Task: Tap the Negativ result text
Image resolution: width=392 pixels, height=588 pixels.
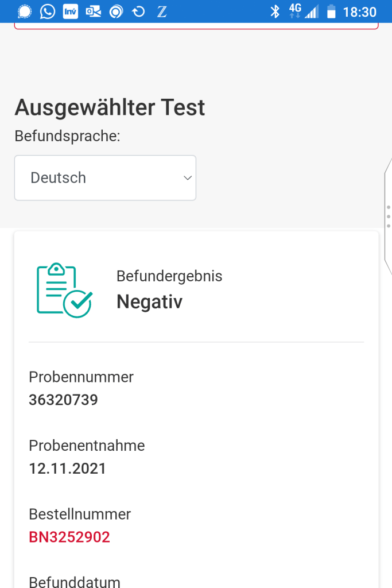Action: pyautogui.click(x=149, y=301)
